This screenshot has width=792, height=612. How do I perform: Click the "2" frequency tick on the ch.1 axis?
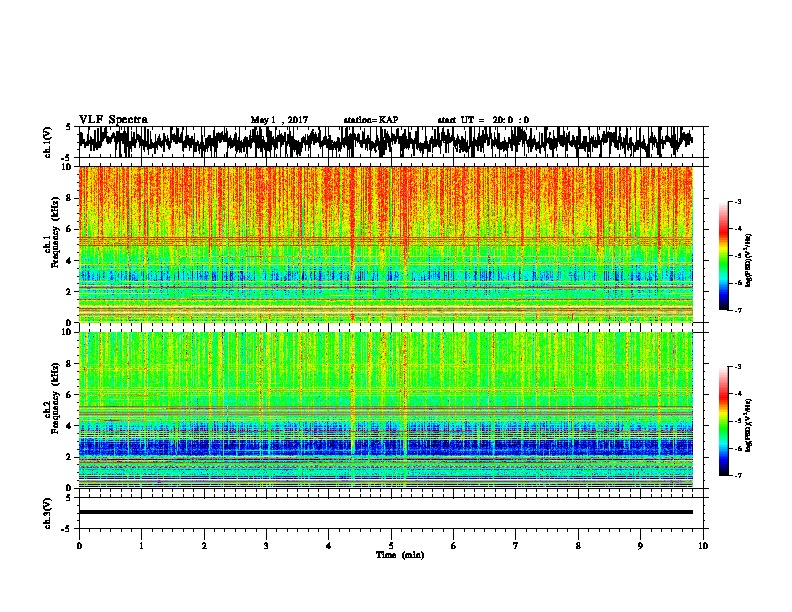pos(70,292)
